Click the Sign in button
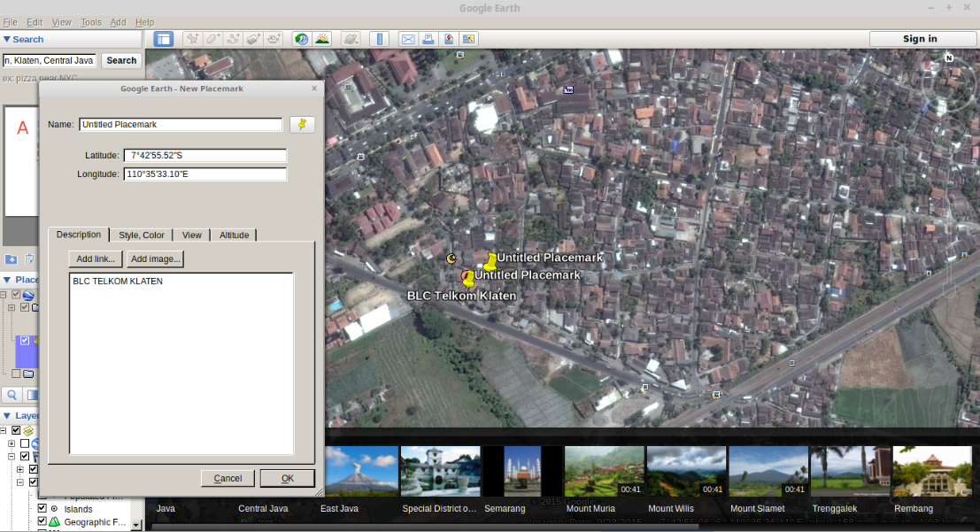 [x=920, y=39]
